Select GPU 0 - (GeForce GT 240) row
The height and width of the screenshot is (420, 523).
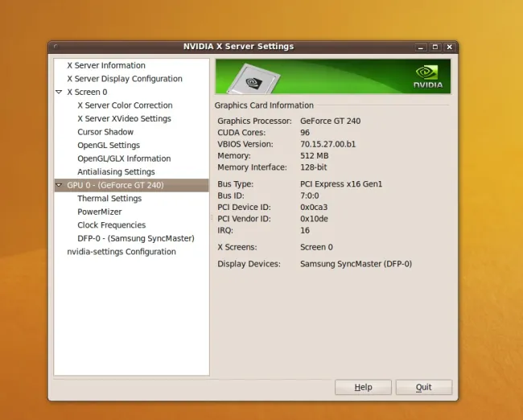pyautogui.click(x=131, y=185)
